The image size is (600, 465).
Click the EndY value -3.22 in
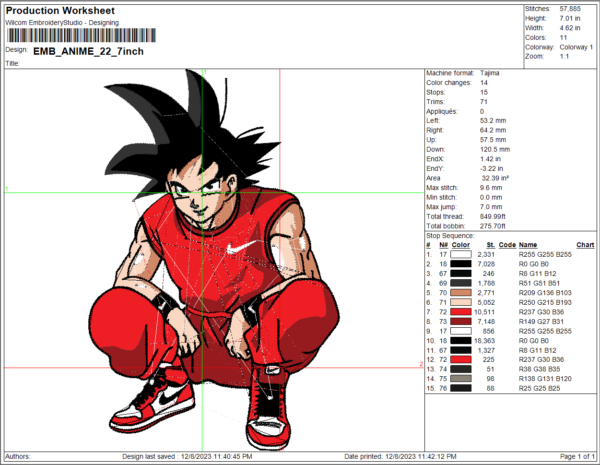coord(491,169)
